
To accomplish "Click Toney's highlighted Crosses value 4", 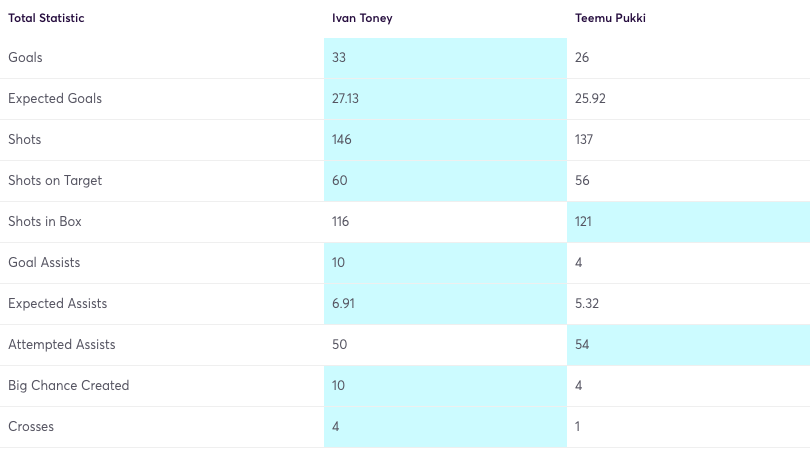I will coord(336,427).
